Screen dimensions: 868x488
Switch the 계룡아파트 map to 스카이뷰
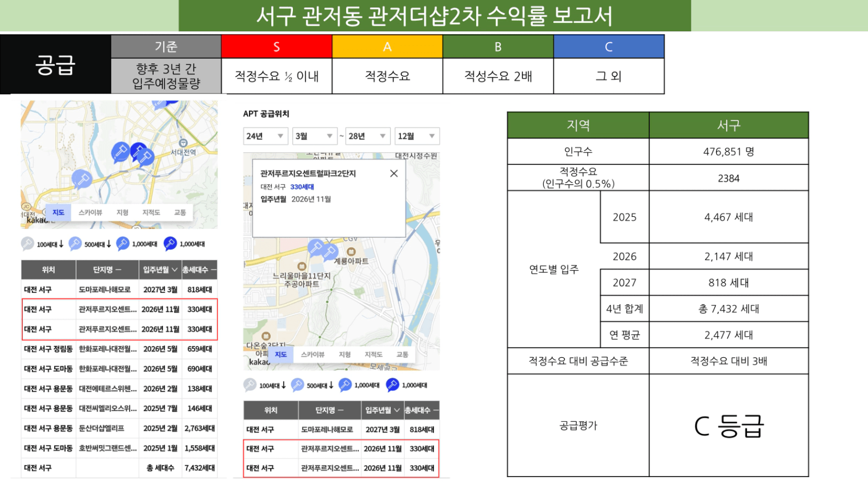313,354
